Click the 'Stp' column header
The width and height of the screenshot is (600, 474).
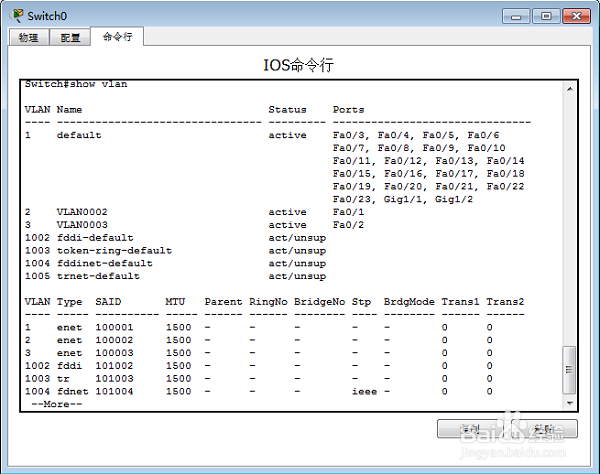(361, 302)
